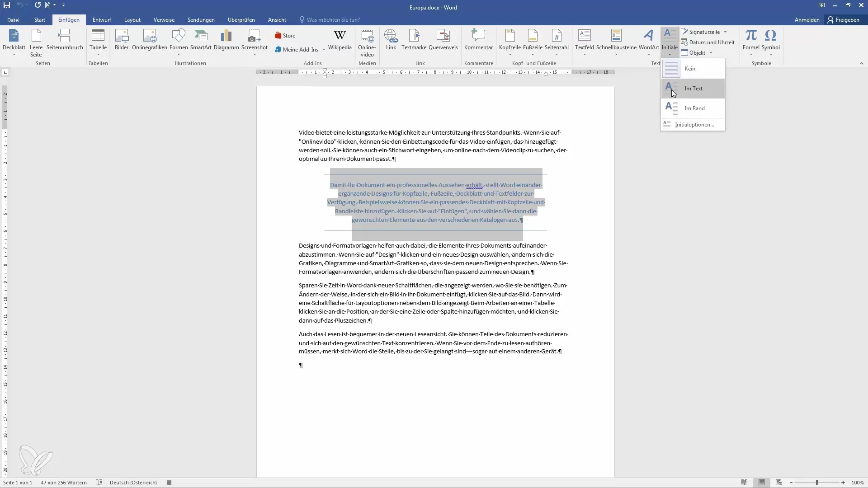Select 'Im Text' initial option

[694, 88]
